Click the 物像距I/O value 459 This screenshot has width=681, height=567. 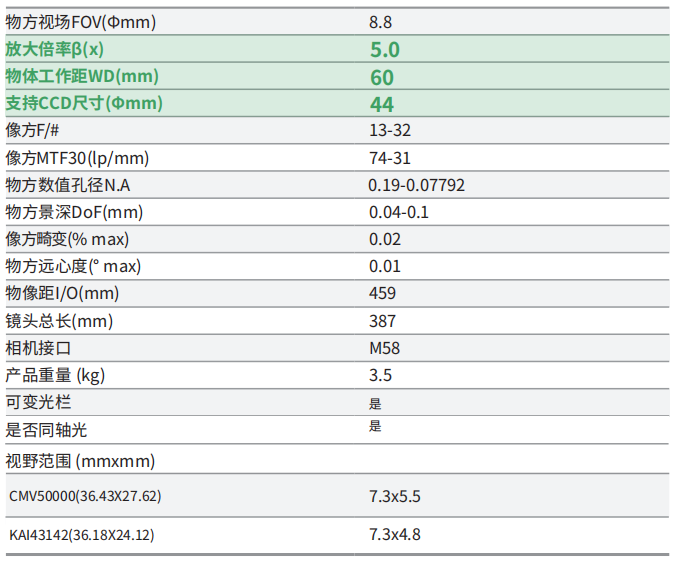tap(383, 293)
